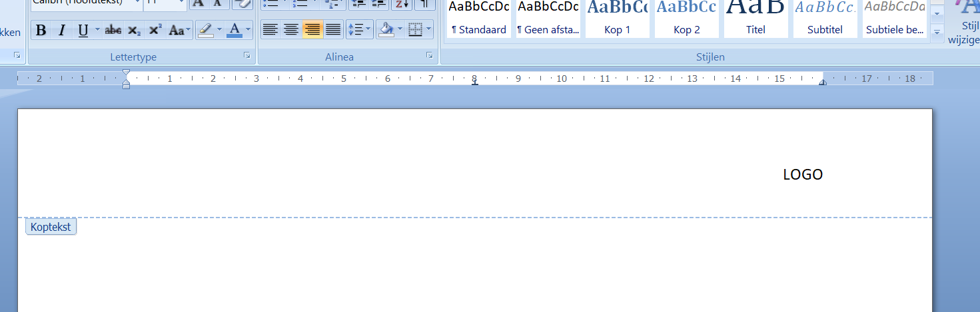Open the Alinea dialog launcher
Viewport: 980px width, 312px height.
tap(430, 56)
